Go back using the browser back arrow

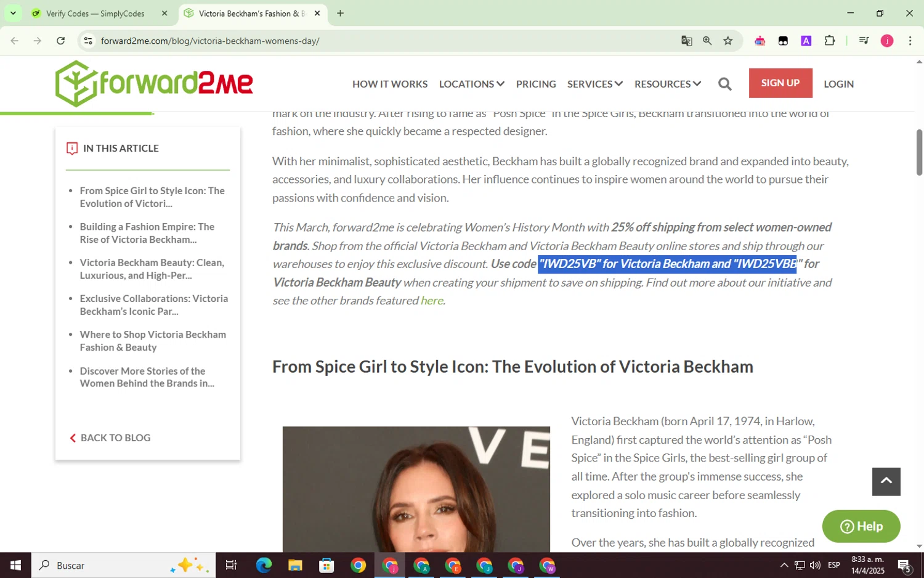[14, 41]
